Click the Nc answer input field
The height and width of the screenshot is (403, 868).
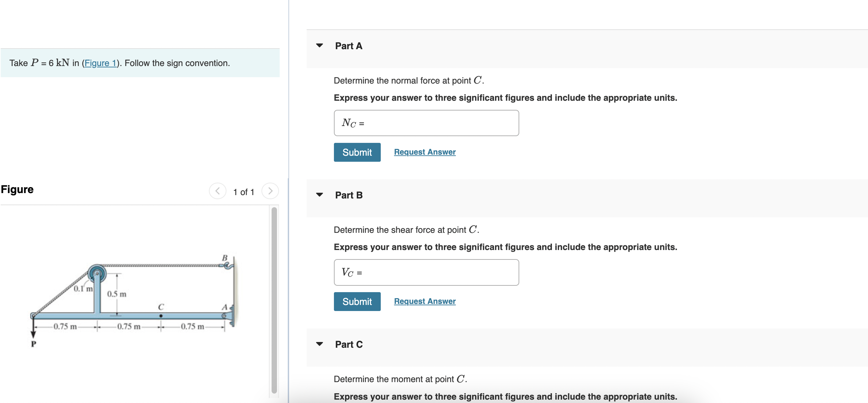[438, 123]
